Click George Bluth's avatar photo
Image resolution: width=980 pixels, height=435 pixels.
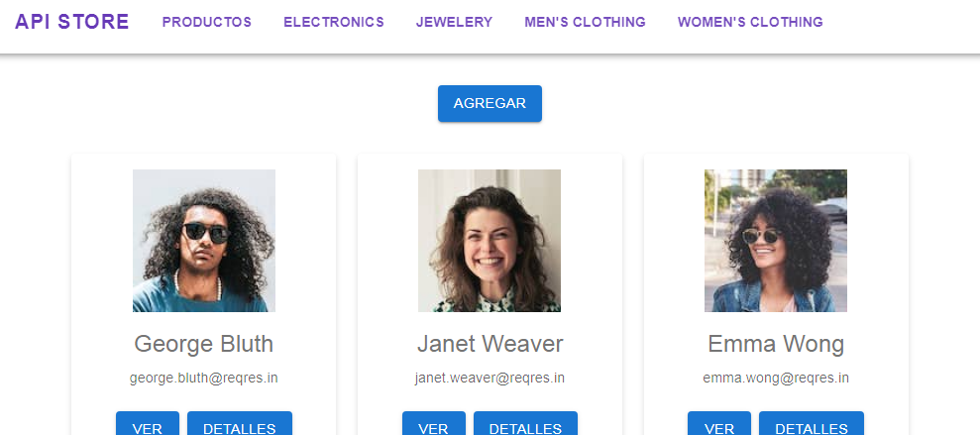(x=204, y=241)
